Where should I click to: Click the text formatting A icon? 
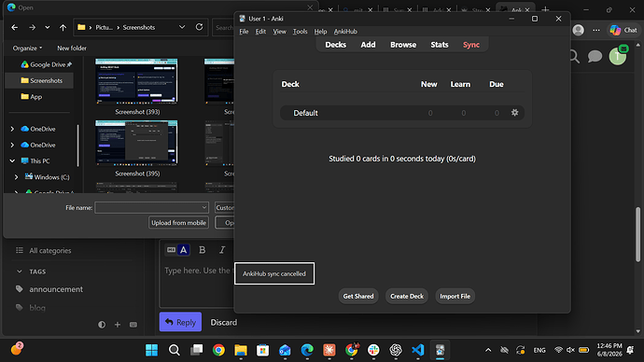(184, 249)
